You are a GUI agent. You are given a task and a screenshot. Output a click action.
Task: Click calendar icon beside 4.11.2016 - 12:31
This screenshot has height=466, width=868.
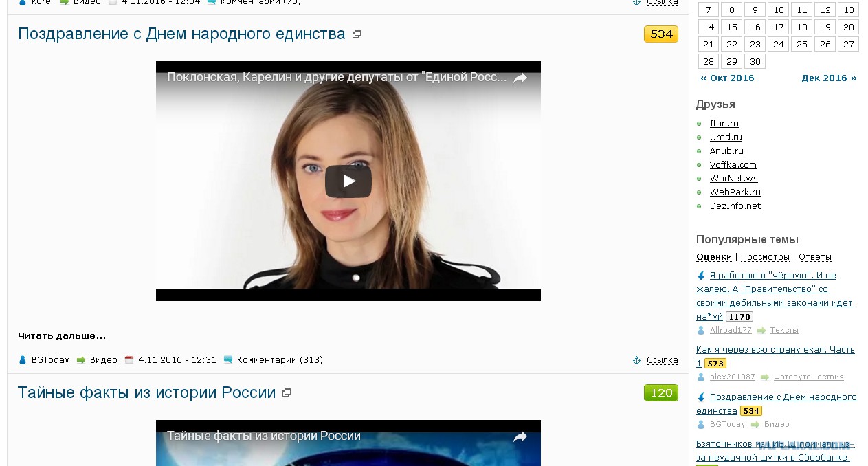[129, 359]
